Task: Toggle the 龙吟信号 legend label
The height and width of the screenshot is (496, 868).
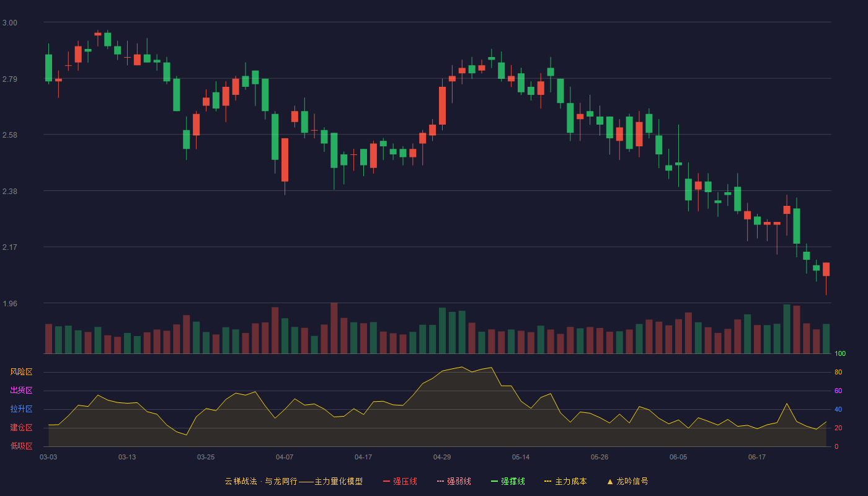Action: pos(632,481)
